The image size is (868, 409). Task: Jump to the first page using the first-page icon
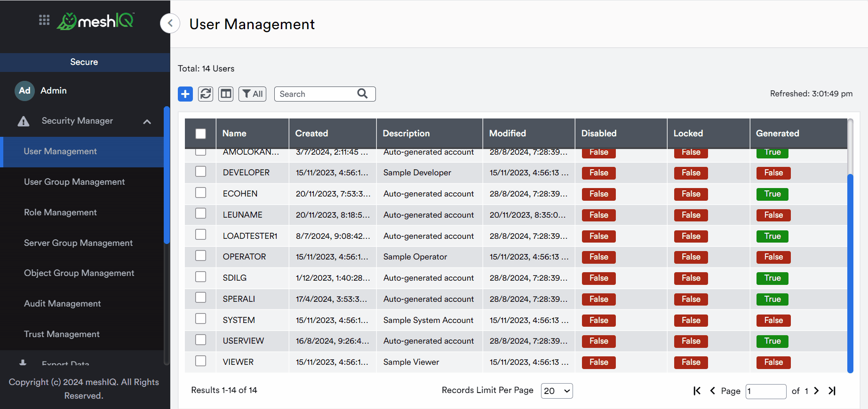tap(697, 391)
